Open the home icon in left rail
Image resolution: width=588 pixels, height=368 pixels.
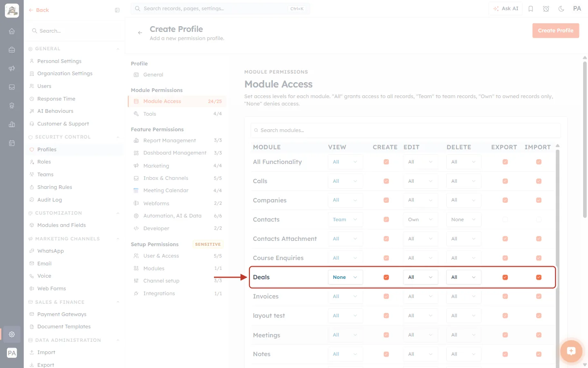click(12, 31)
